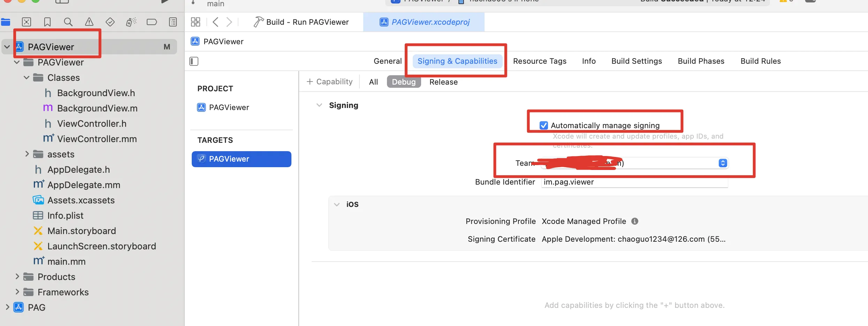868x326 pixels.
Task: Open Assets.xcassets catalog
Action: tap(81, 200)
